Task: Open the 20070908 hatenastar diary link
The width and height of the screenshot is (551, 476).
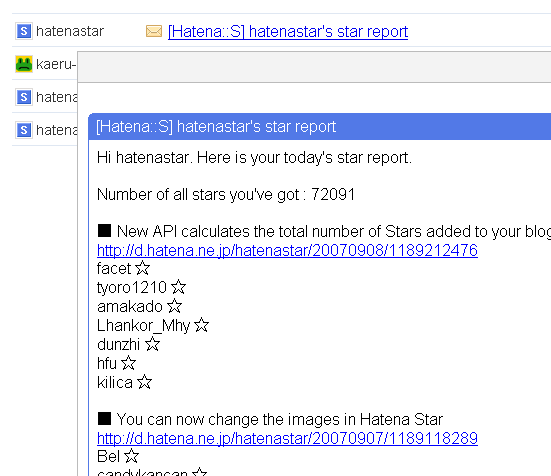Action: (x=287, y=250)
